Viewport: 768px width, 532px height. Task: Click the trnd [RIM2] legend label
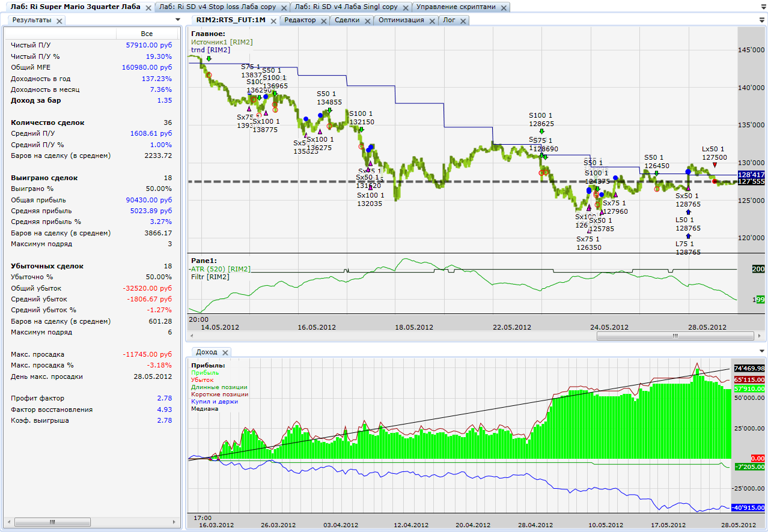(x=210, y=50)
